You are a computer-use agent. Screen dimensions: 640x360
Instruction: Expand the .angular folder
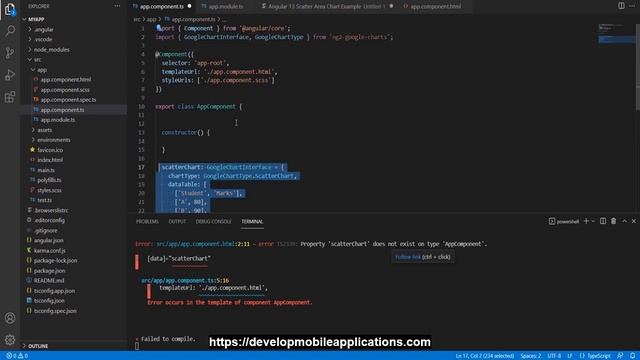[44, 29]
